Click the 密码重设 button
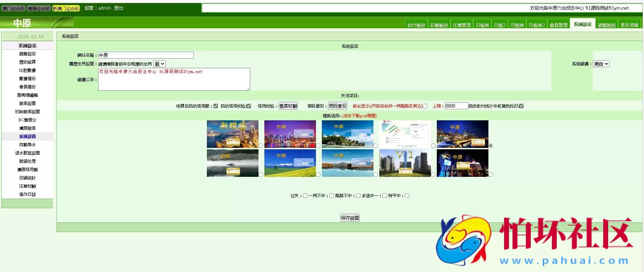 [x=337, y=106]
